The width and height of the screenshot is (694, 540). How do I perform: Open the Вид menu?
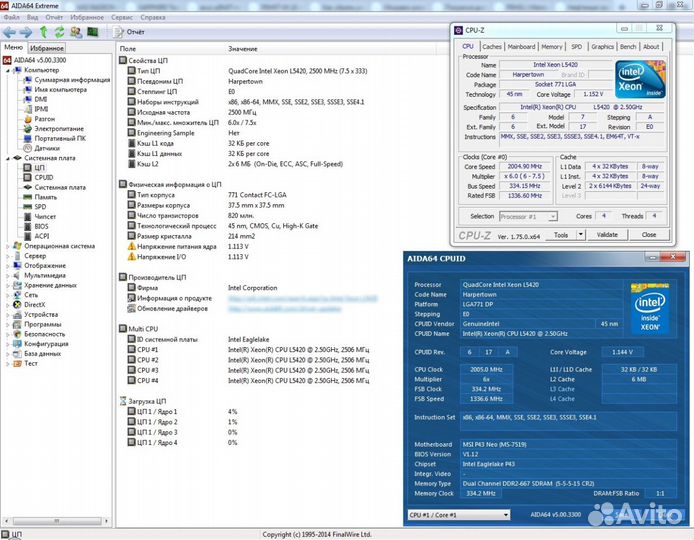point(32,17)
